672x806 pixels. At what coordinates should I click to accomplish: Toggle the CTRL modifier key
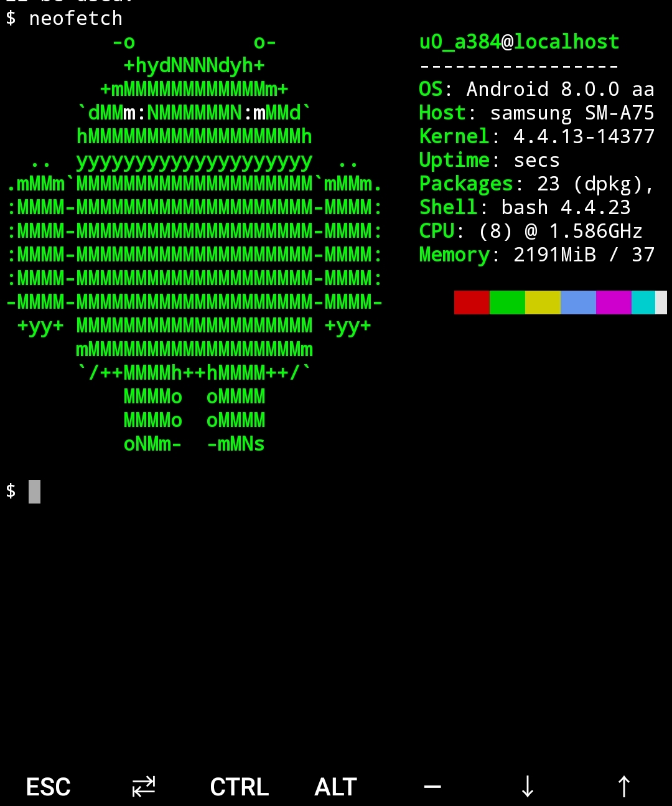tap(240, 787)
